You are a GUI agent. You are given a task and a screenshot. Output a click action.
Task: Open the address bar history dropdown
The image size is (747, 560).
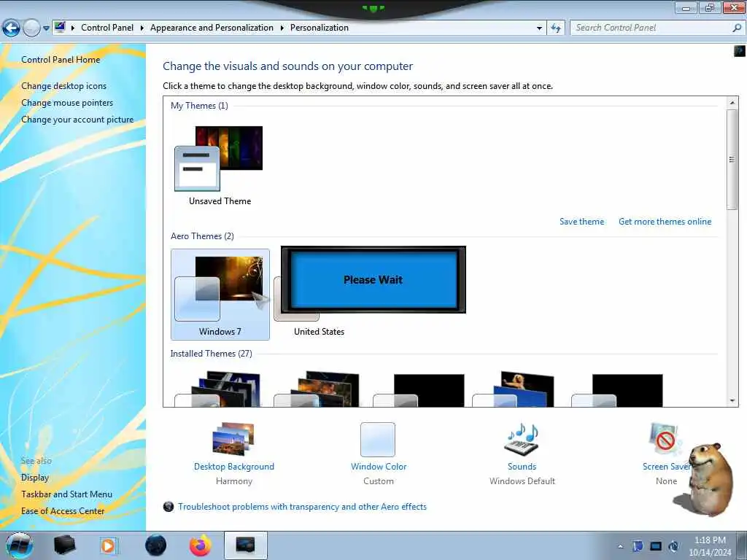pos(539,28)
